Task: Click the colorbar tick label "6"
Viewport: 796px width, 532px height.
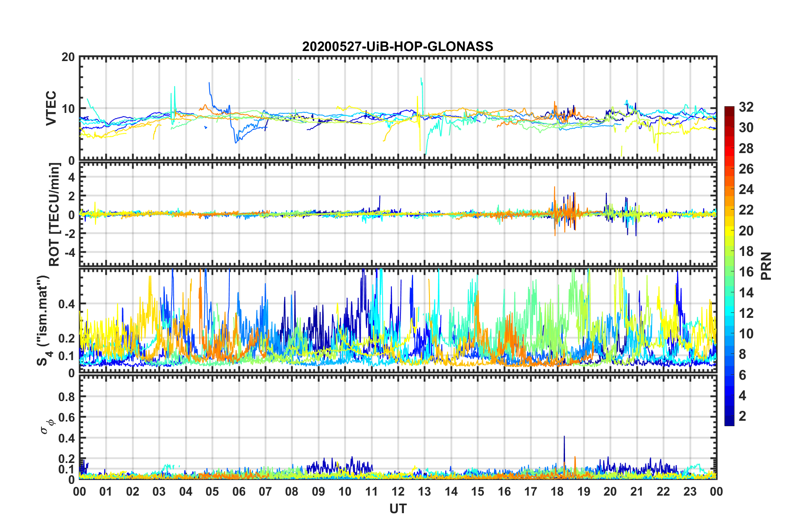Action: (742, 375)
